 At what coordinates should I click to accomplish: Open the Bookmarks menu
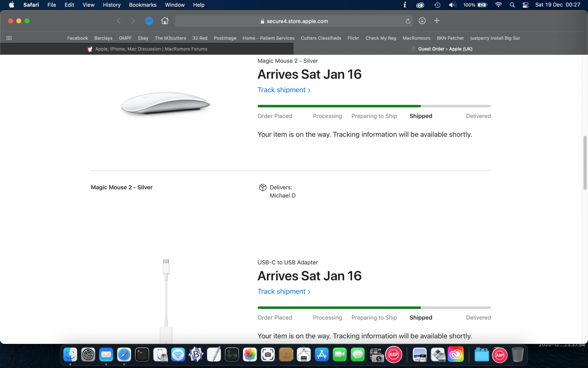(x=143, y=5)
